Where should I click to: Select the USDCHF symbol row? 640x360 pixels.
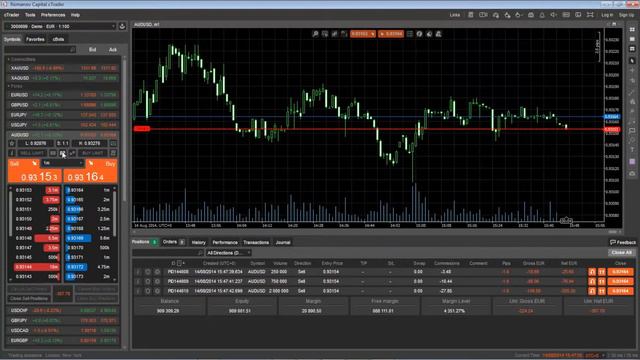pos(63,311)
